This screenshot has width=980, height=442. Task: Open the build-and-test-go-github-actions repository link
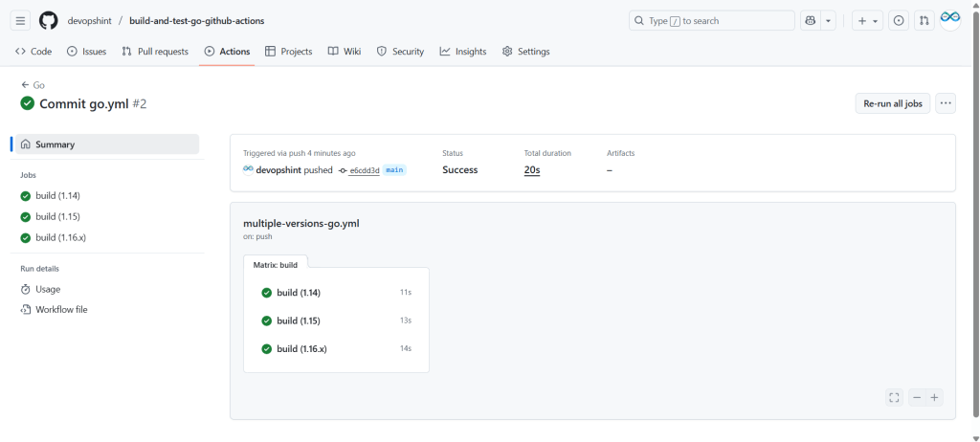coord(197,21)
